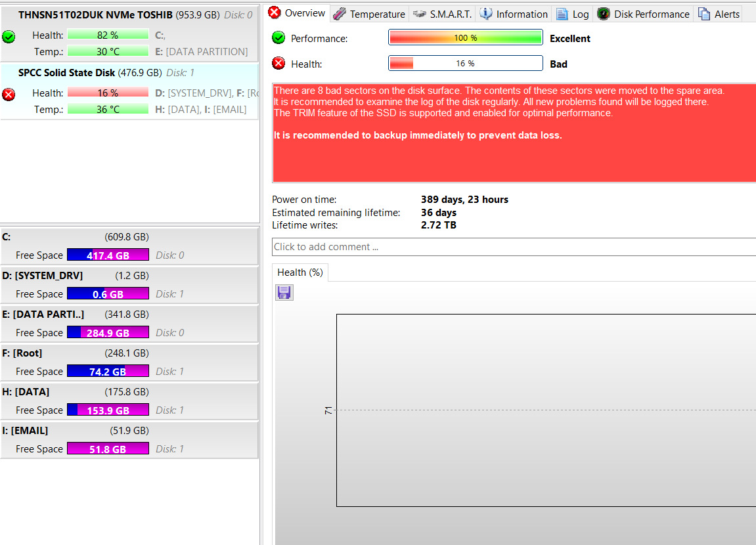The height and width of the screenshot is (545, 756).
Task: Click the 30 °C temperature bar of Disk 0
Action: [x=108, y=51]
